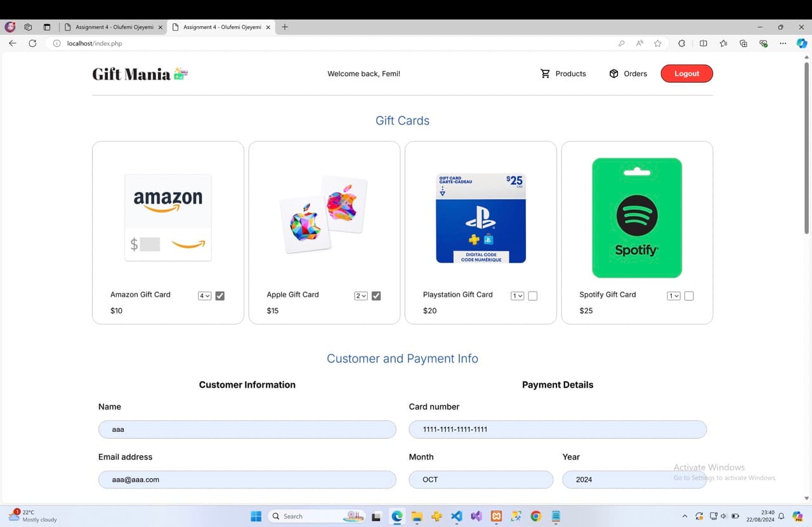
Task: Open the Task View icon on taskbar
Action: (x=377, y=516)
